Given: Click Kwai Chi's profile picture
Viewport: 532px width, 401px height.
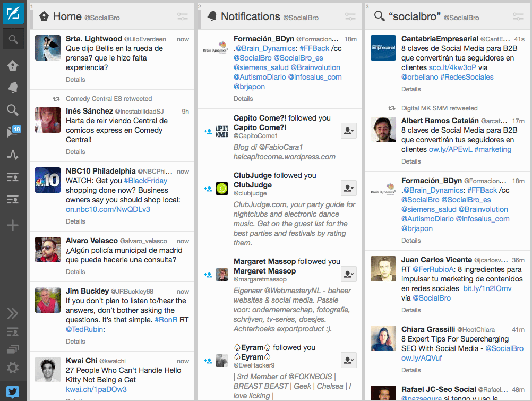Looking at the screenshot, I should point(48,370).
